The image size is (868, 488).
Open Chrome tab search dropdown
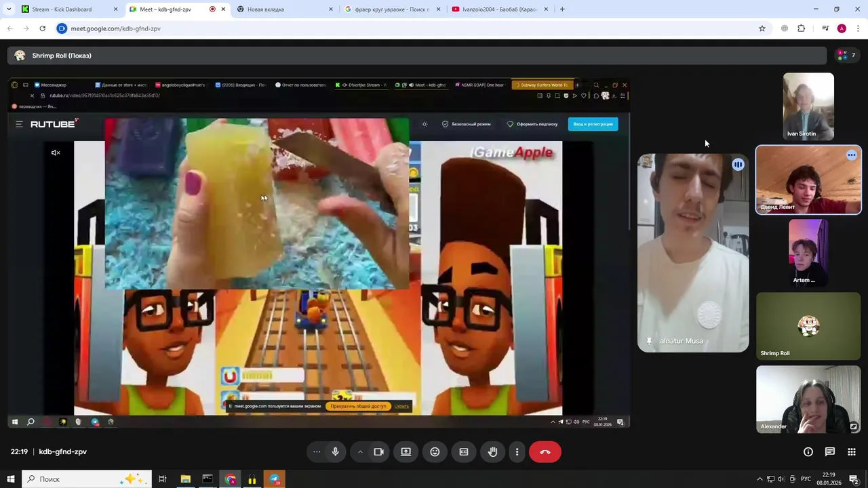[x=9, y=9]
